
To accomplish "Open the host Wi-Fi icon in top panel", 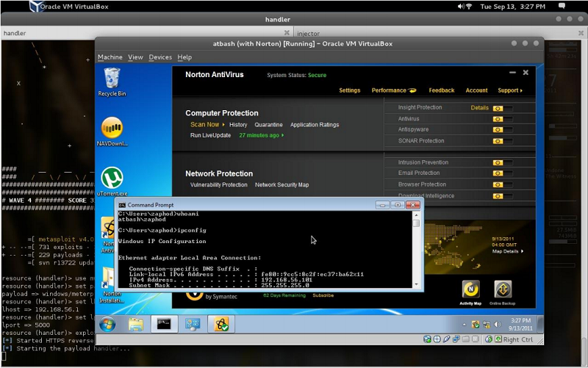I will coord(469,7).
